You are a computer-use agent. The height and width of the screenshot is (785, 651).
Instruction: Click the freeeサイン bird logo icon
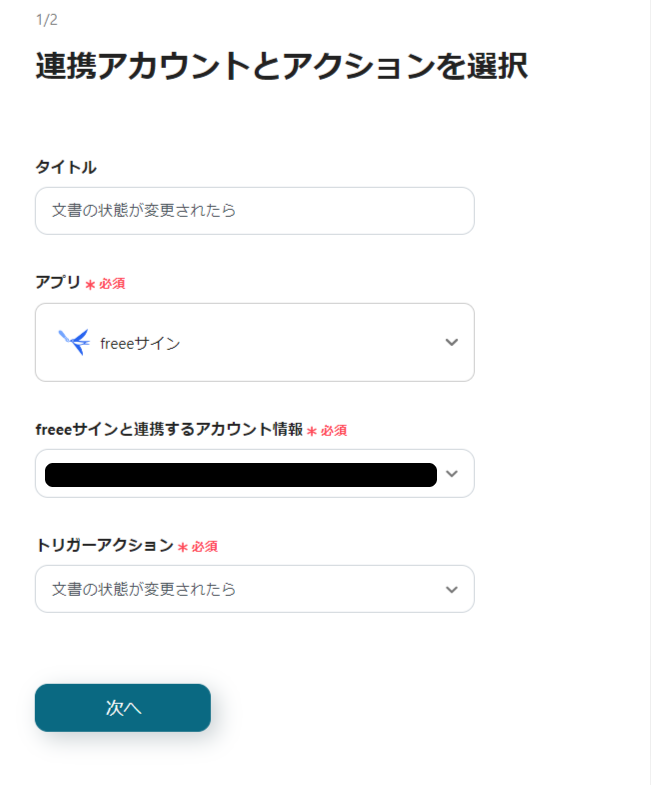[x=73, y=342]
